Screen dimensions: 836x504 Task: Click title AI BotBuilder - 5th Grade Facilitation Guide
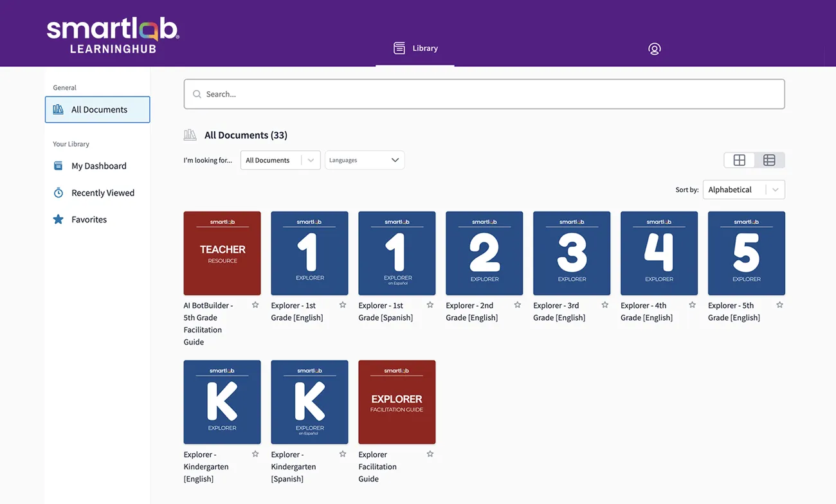(x=208, y=323)
